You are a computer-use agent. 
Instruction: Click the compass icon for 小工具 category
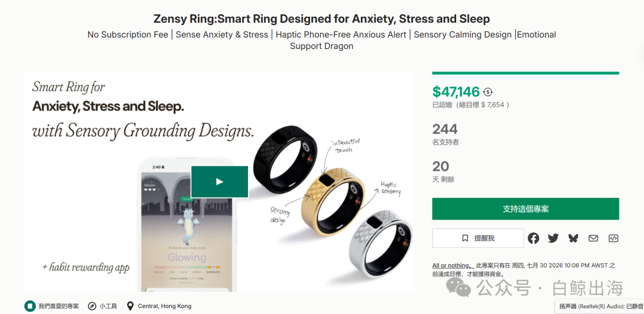(x=92, y=306)
